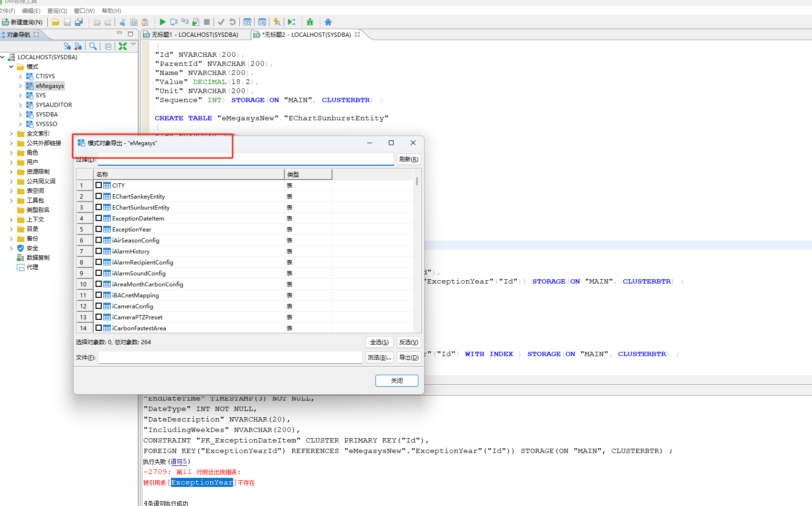Click the new connection icon in navigator

tap(67, 46)
